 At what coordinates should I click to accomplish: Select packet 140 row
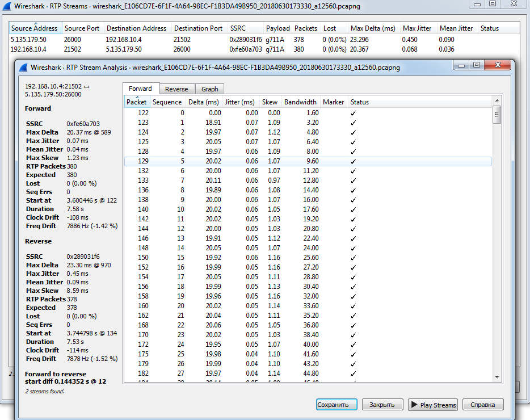[x=308, y=209]
